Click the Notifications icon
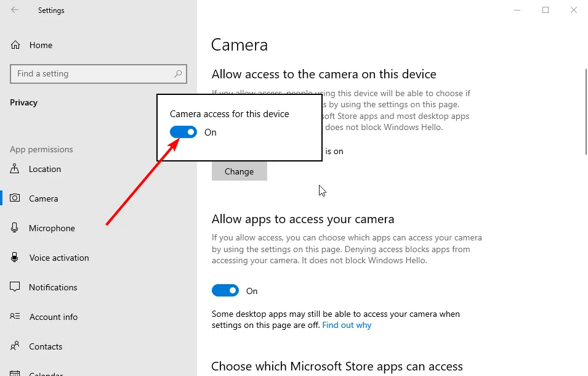The image size is (588, 376). [15, 287]
